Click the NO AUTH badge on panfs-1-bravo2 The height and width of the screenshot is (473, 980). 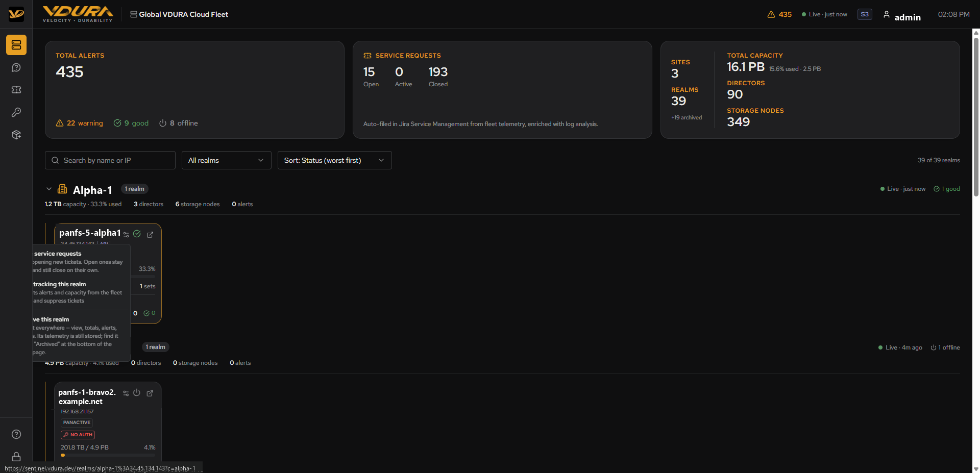78,435
